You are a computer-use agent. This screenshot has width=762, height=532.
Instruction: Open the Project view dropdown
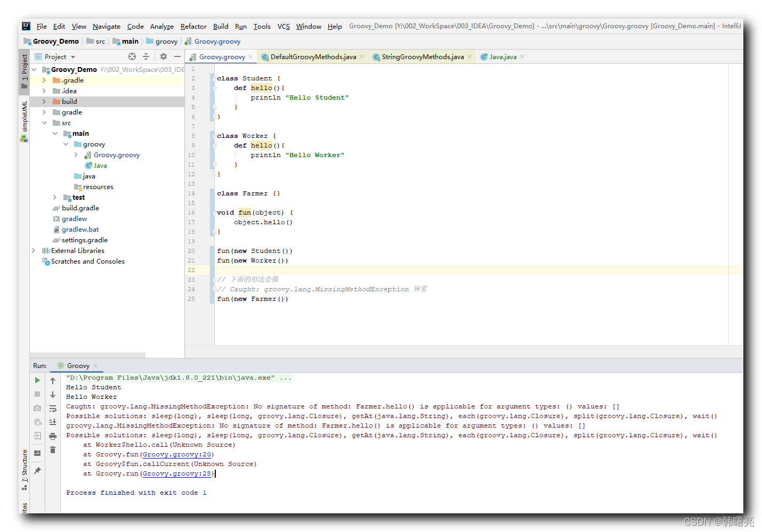[73, 57]
